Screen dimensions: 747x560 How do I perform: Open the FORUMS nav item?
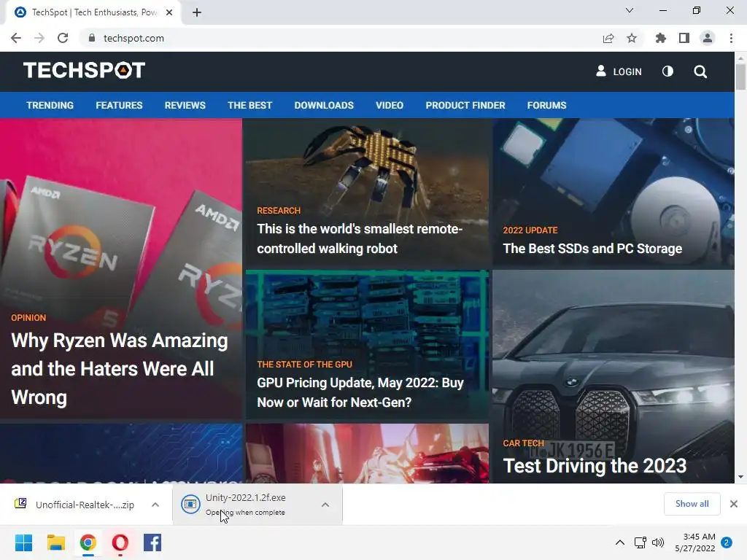tap(546, 105)
